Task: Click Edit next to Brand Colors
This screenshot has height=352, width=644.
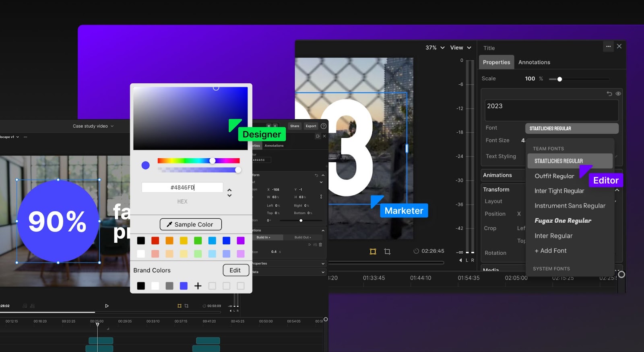Action: (x=236, y=270)
